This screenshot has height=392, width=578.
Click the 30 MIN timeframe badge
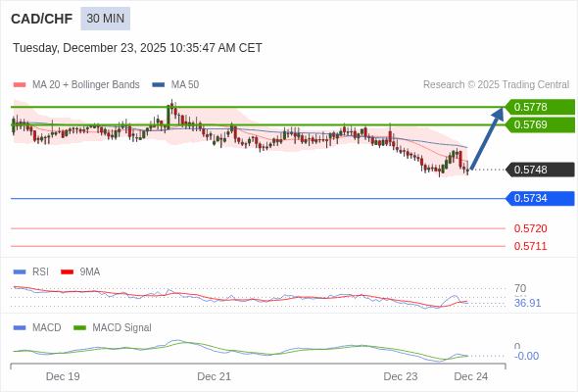point(106,19)
